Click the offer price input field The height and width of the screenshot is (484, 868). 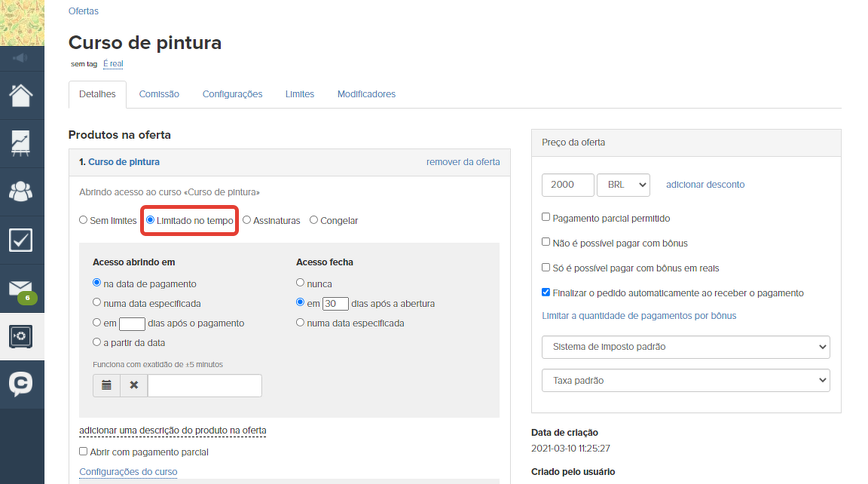(x=566, y=185)
